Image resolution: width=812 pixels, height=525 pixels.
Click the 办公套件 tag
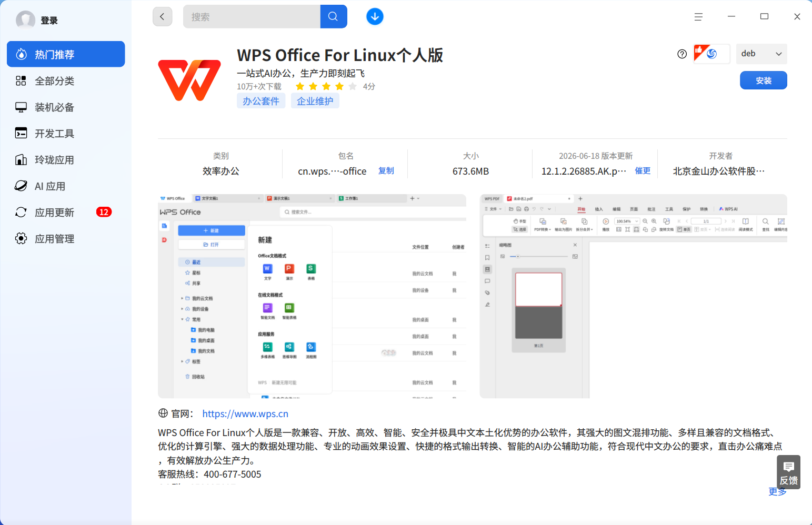pyautogui.click(x=261, y=101)
